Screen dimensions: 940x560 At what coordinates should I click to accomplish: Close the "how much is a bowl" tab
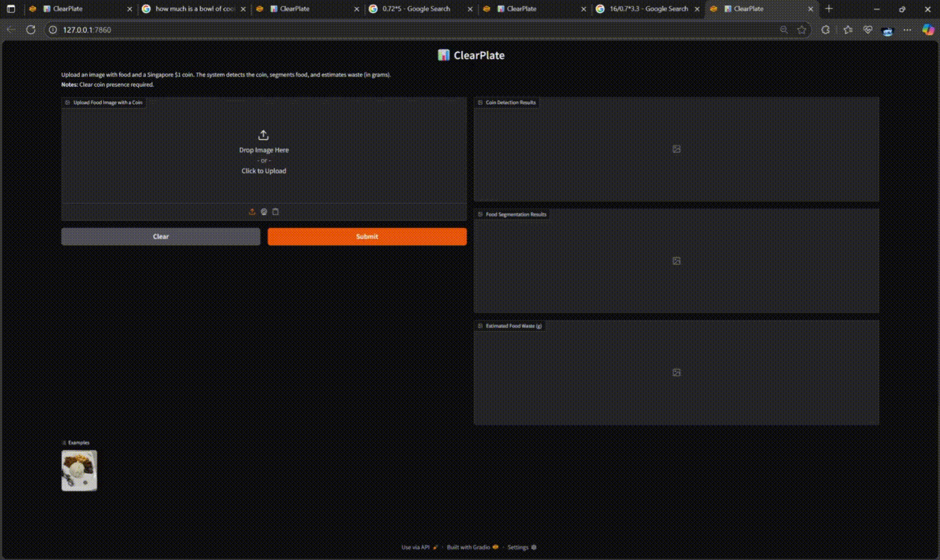pos(243,9)
